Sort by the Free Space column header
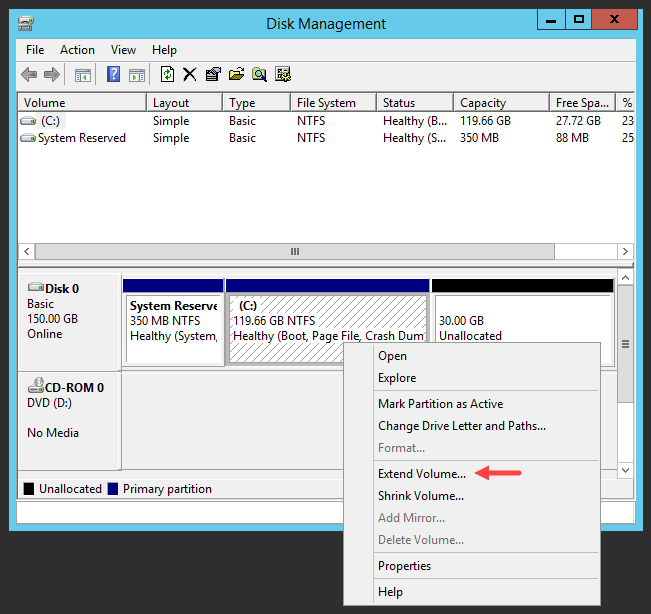The image size is (651, 614). [x=582, y=103]
